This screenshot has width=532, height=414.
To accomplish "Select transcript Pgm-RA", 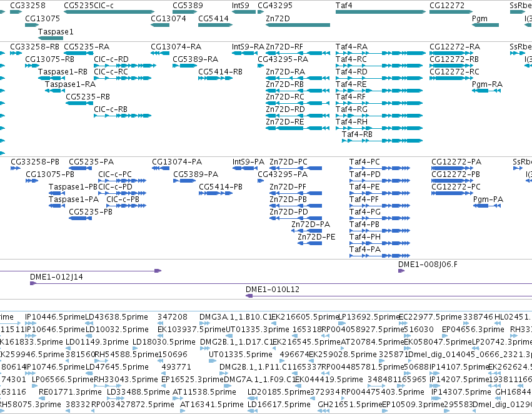I will pos(487,84).
